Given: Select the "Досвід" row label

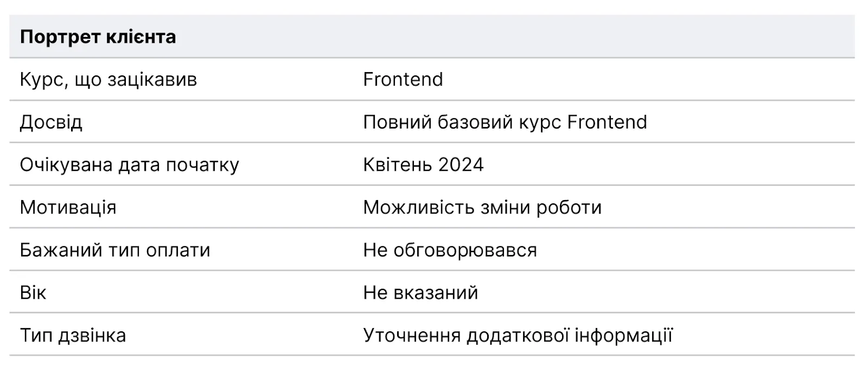Looking at the screenshot, I should (51, 122).
